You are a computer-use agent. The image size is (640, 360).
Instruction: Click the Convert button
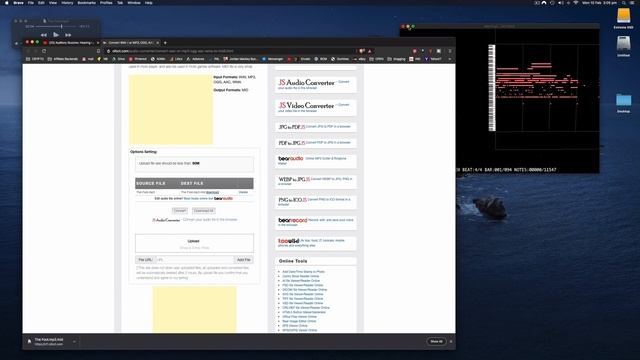click(x=180, y=211)
